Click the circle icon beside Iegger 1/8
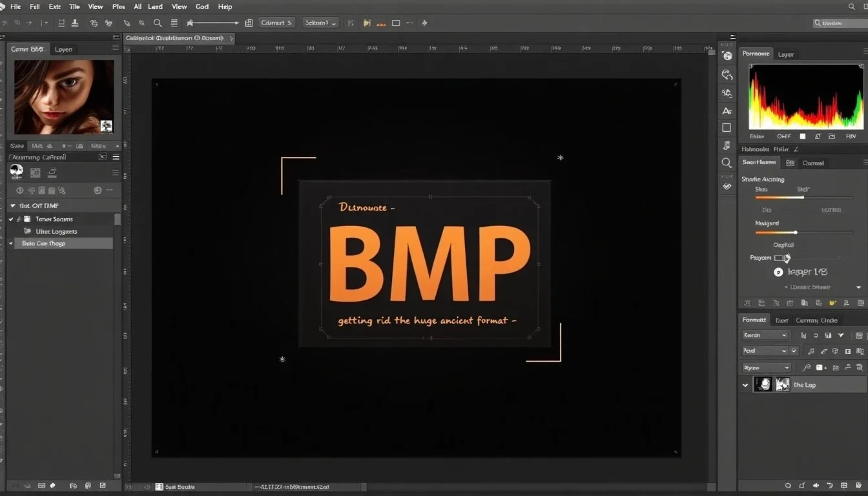868x496 pixels. pos(778,273)
